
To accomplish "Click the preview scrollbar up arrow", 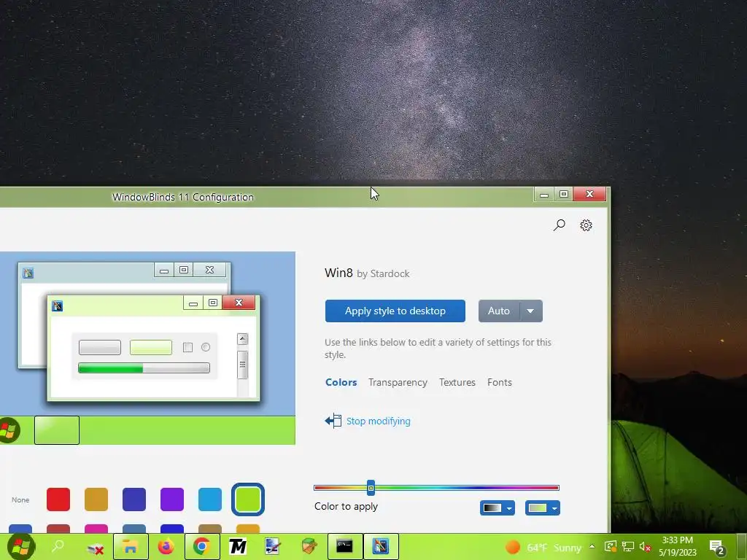I will (x=242, y=338).
